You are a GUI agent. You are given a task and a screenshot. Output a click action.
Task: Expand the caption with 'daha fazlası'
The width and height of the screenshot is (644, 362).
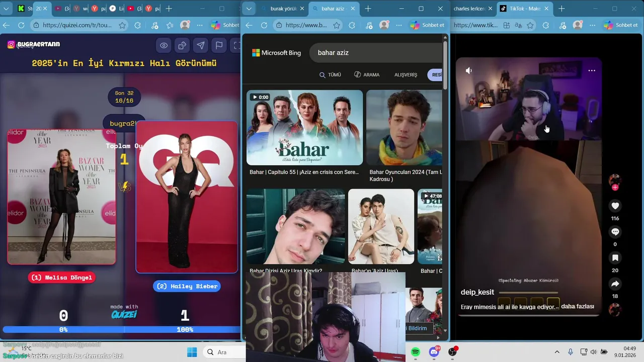point(578,306)
